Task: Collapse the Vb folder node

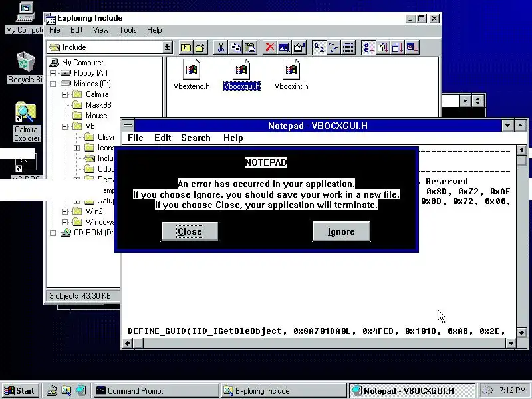Action: (65, 126)
